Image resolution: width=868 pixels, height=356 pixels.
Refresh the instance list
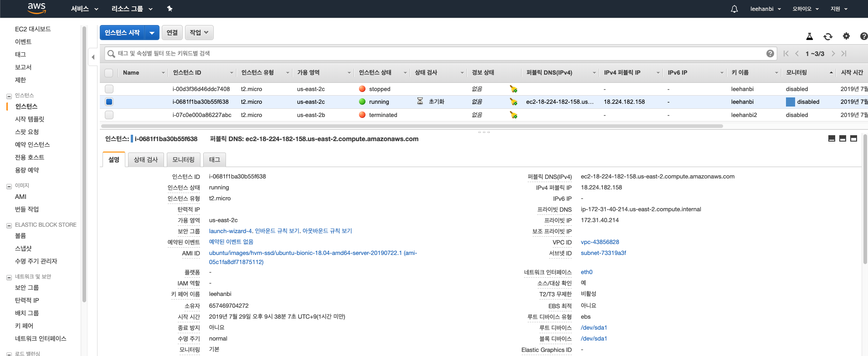[x=828, y=36]
